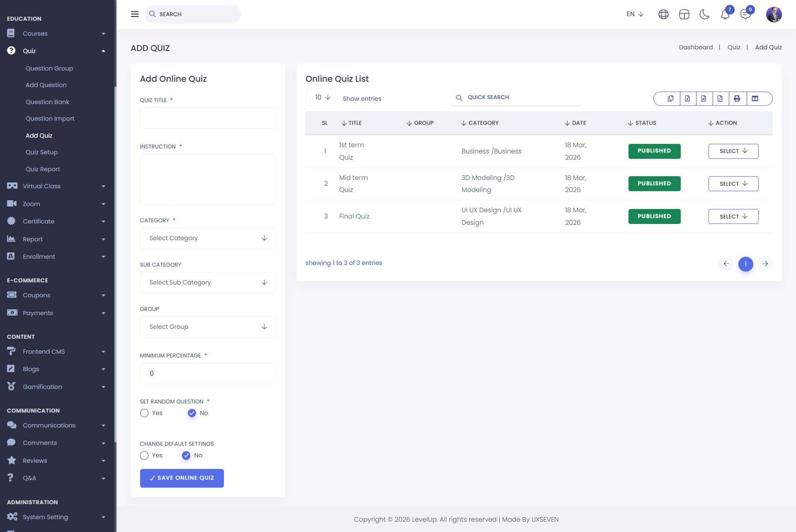This screenshot has width=796, height=532.
Task: Click the Published status badge for Mid term Quiz
Action: click(x=654, y=184)
